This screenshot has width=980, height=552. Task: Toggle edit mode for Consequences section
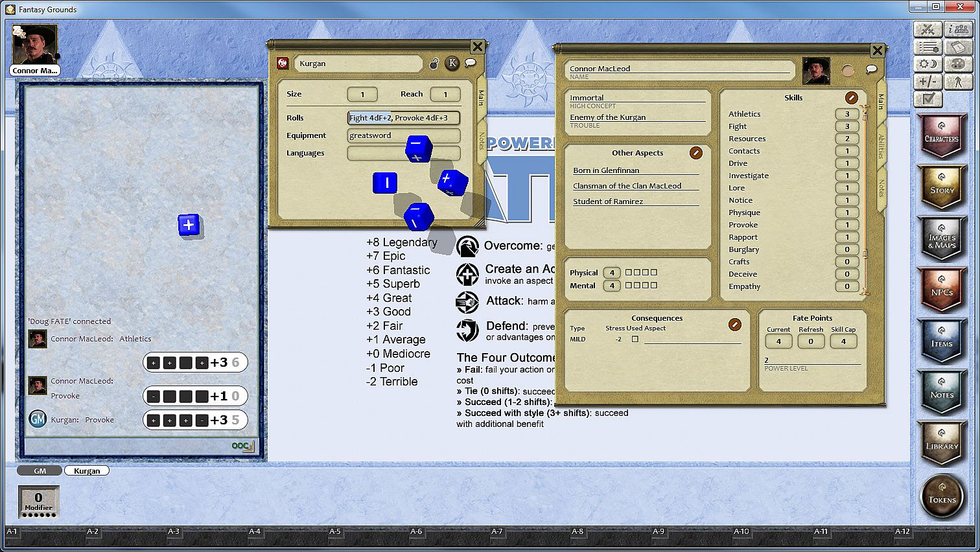734,324
